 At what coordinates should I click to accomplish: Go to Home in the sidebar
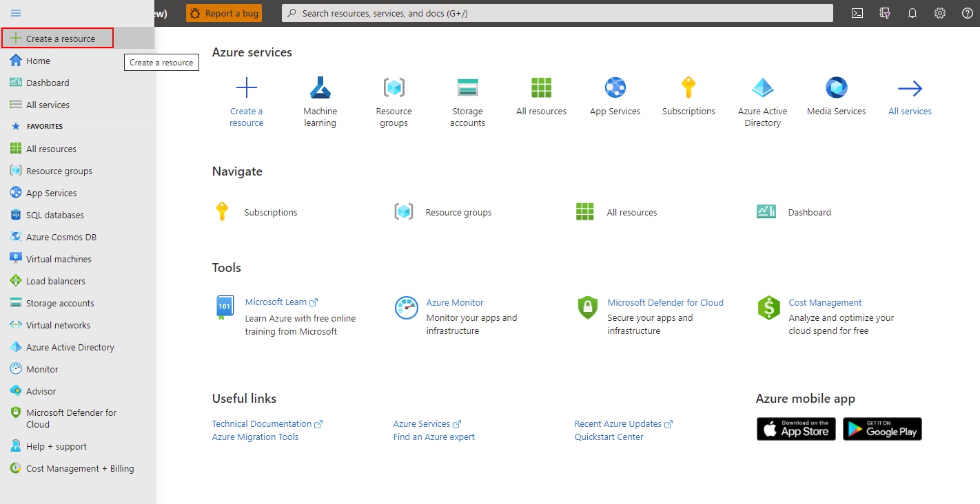[x=77, y=61]
